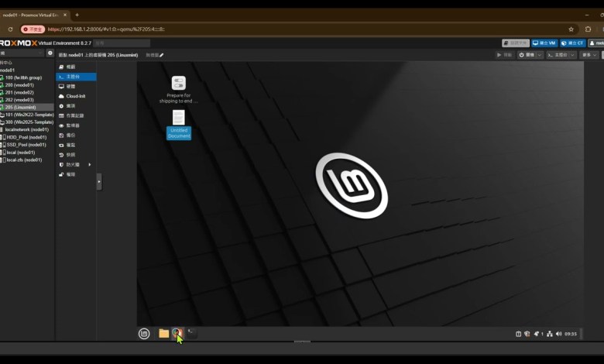Select template 300 (Win2025-Template)
This screenshot has width=604, height=364.
(27, 122)
